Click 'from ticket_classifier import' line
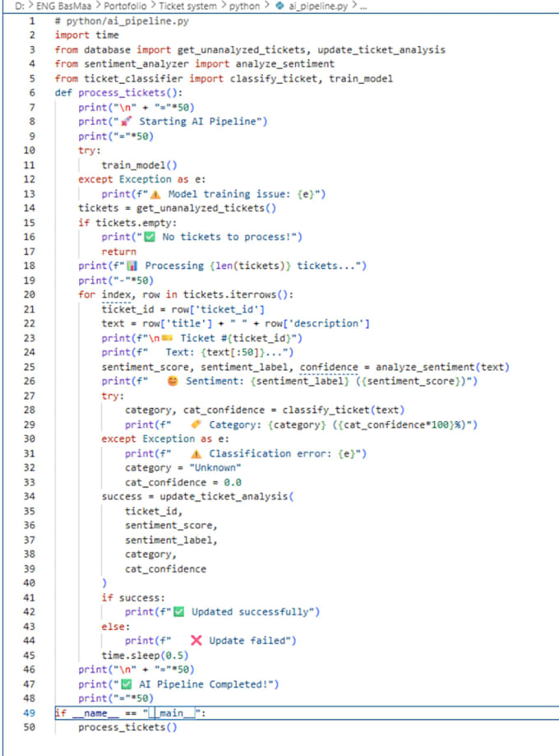This screenshot has height=756, width=559. [224, 78]
